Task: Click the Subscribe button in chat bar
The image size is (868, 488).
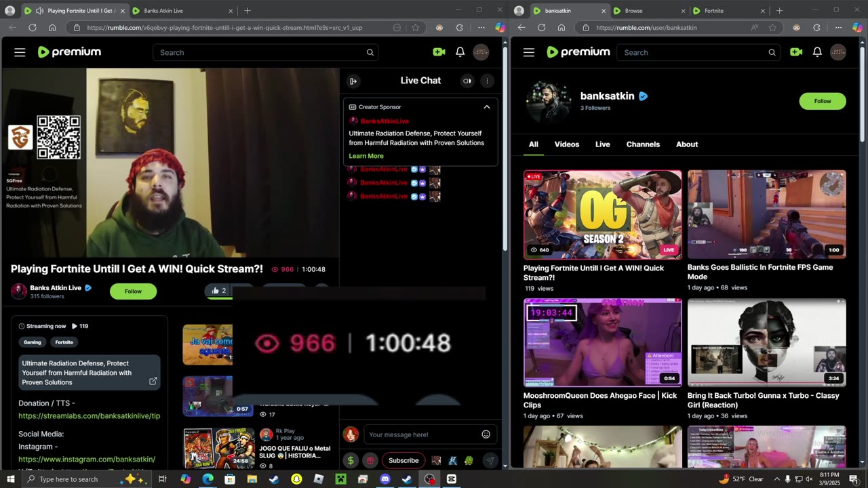Action: click(403, 460)
